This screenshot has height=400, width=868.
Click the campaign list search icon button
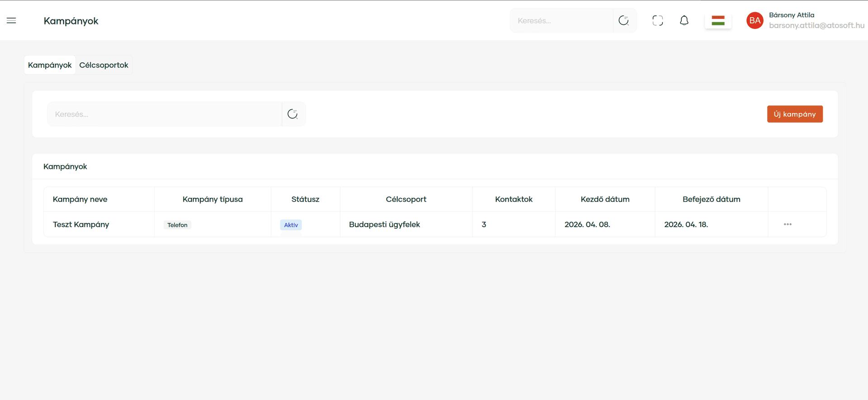point(293,114)
